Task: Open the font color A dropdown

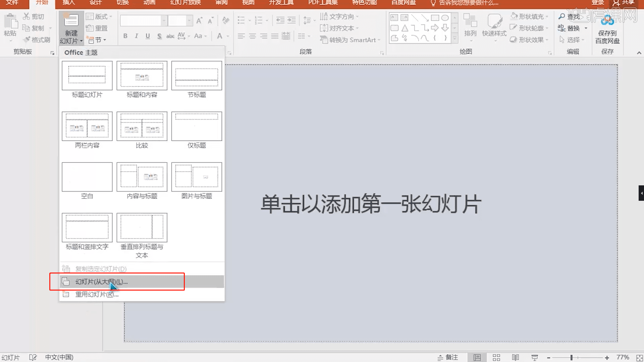Action: pos(228,36)
